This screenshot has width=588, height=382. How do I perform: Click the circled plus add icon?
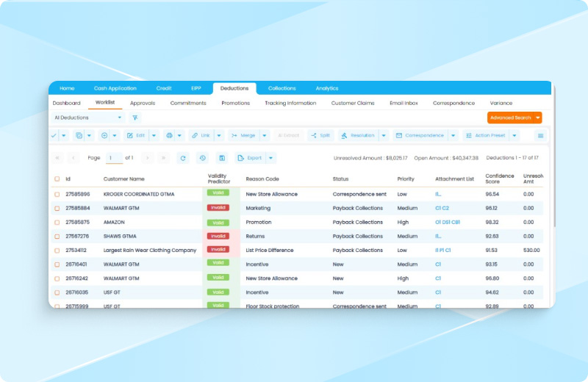coord(104,136)
